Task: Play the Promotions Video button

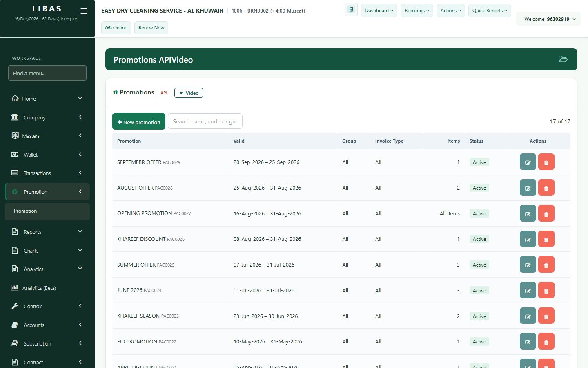Action: (189, 93)
